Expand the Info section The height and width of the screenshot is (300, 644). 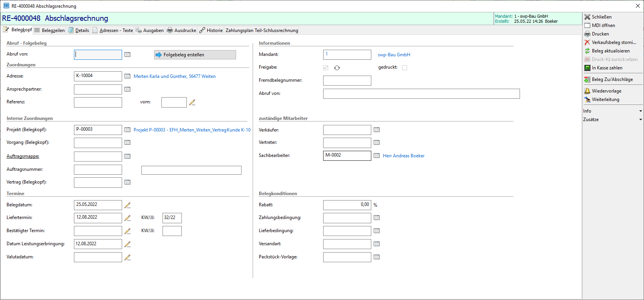pos(613,111)
